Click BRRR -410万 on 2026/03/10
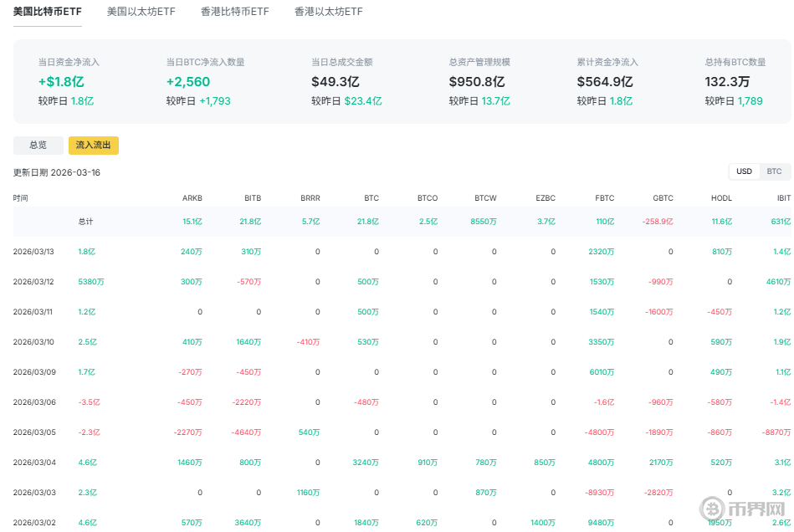Image resolution: width=794 pixels, height=532 pixels. (309, 342)
